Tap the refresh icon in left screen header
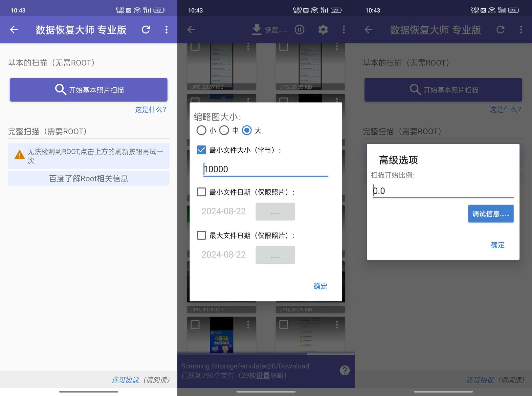The width and height of the screenshot is (532, 396). [x=146, y=30]
